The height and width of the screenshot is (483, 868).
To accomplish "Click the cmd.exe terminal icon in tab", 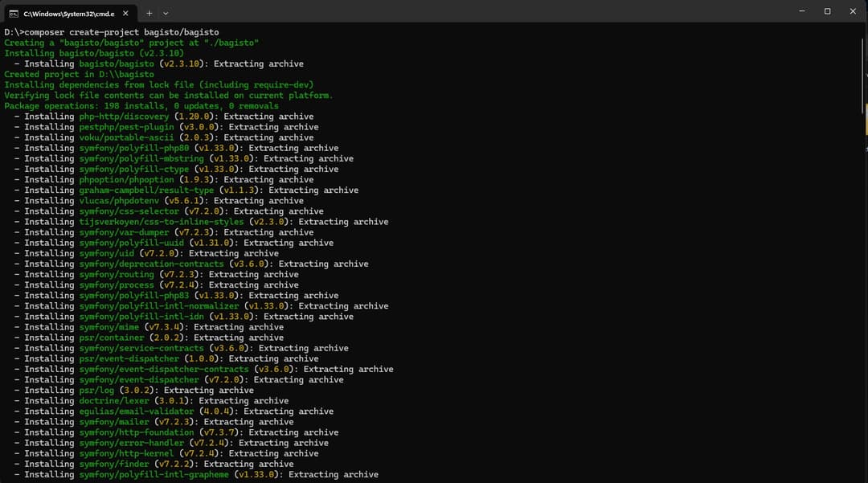I will (14, 13).
